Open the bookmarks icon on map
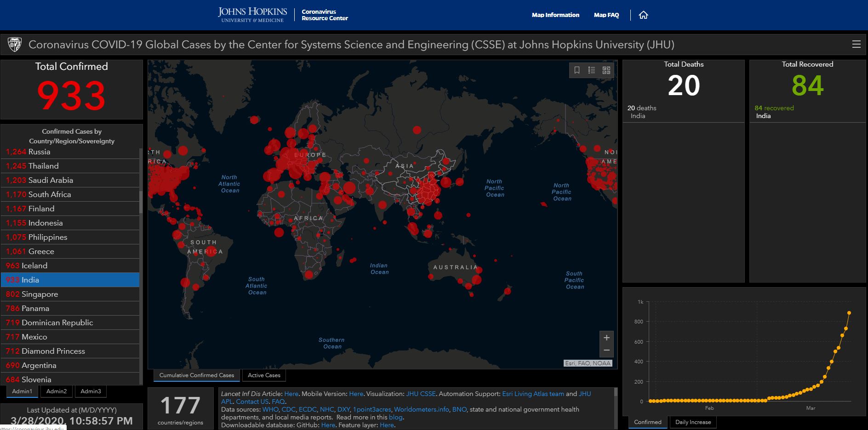 click(577, 70)
